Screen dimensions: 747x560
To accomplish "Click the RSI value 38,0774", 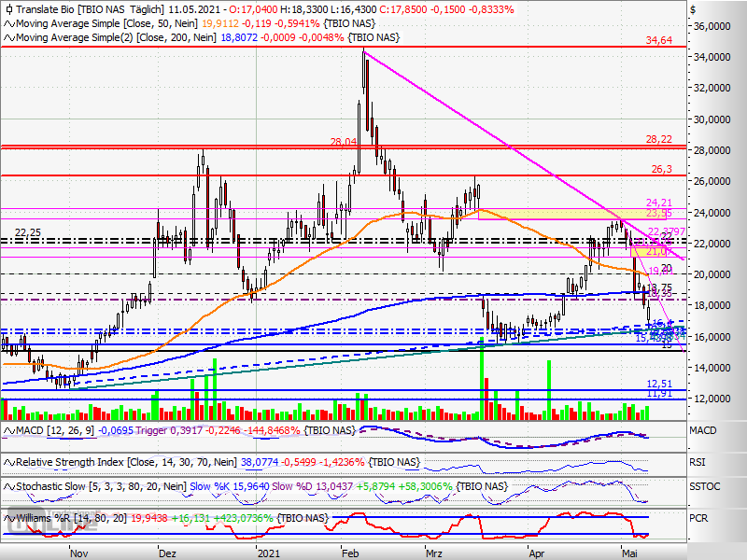I will pos(260,462).
